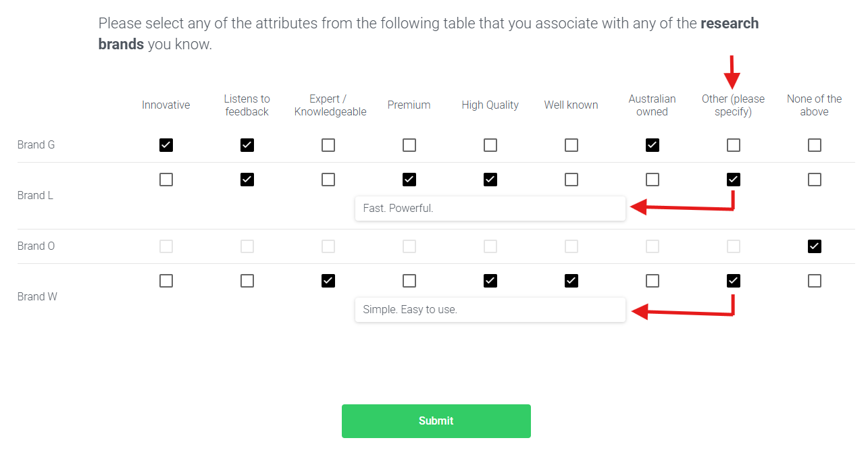Uncheck None of the above for Brand O
Viewport: 868px width, 459px height.
(815, 246)
